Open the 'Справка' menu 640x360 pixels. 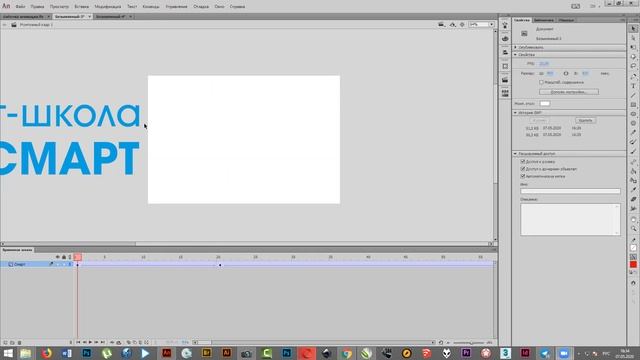tap(237, 7)
